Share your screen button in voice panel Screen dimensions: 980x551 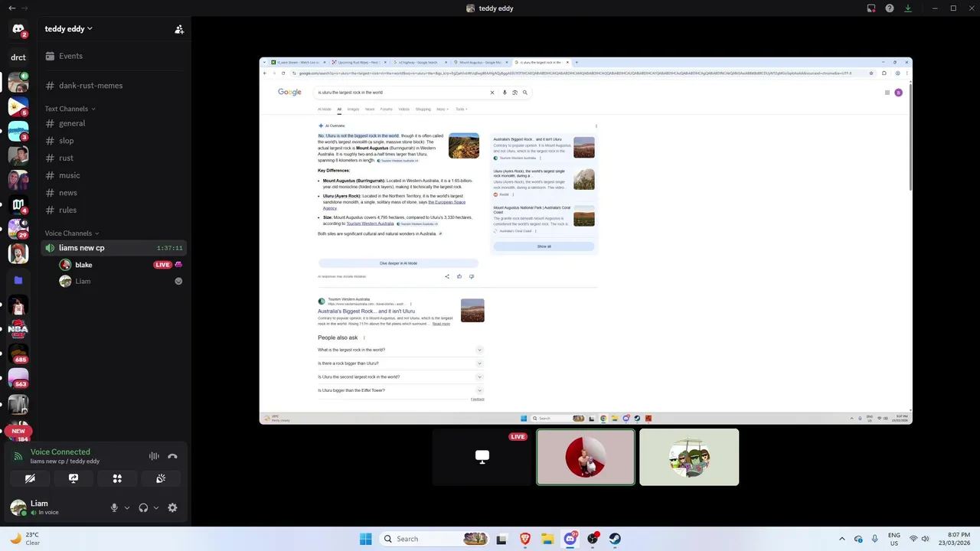pos(73,478)
